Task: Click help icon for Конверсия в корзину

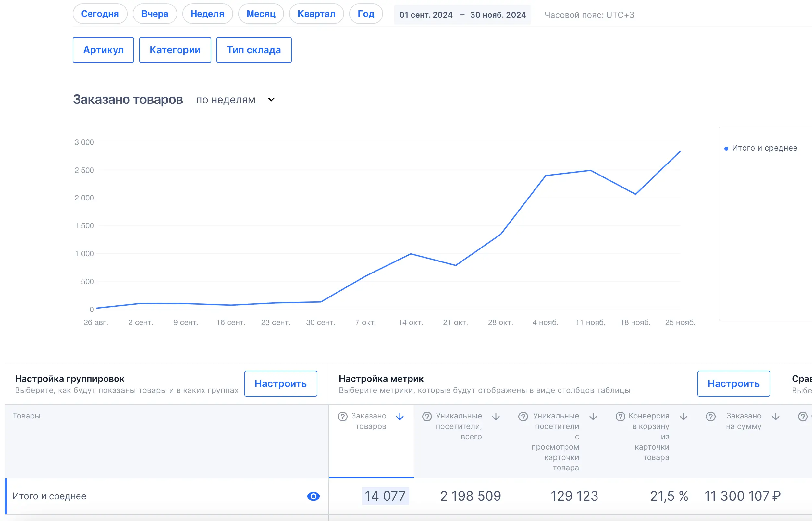Action: [620, 417]
